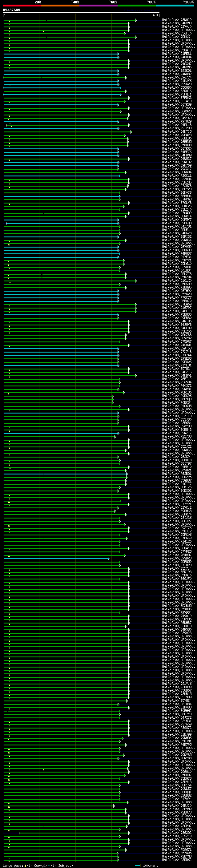Click the UniRef100_P50880 label
This screenshot has height=868, width=197.
[x=177, y=145]
